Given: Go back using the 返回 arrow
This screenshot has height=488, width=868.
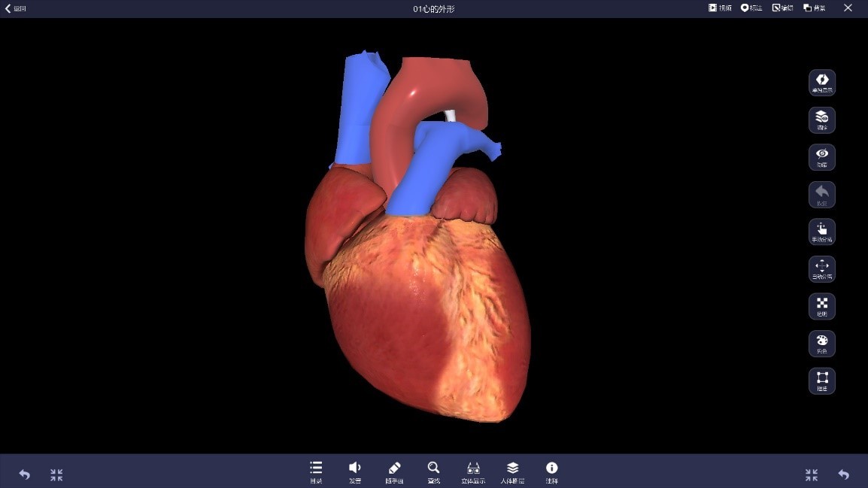Looking at the screenshot, I should pos(16,8).
